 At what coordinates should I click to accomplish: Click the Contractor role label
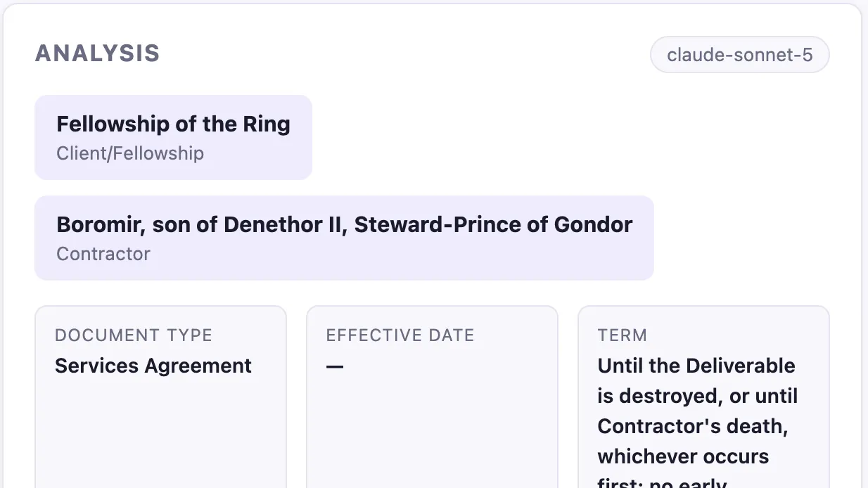click(103, 254)
